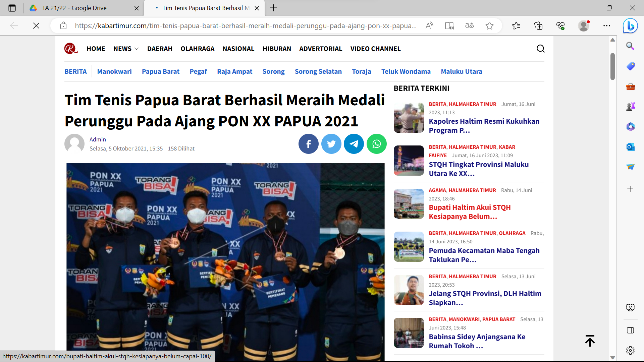Viewport: 644px width, 362px height.
Task: Open thumbnail of Jelang STQH Provinsi article
Action: point(409,290)
